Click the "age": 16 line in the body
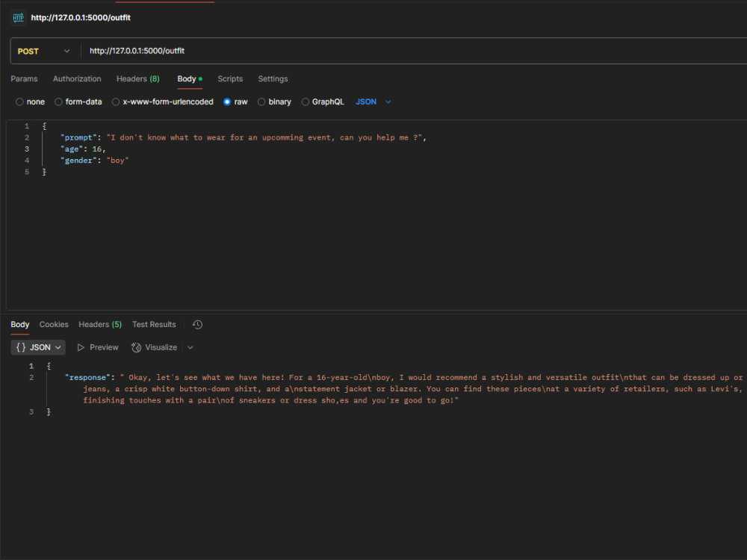This screenshot has height=560, width=747. pos(83,149)
